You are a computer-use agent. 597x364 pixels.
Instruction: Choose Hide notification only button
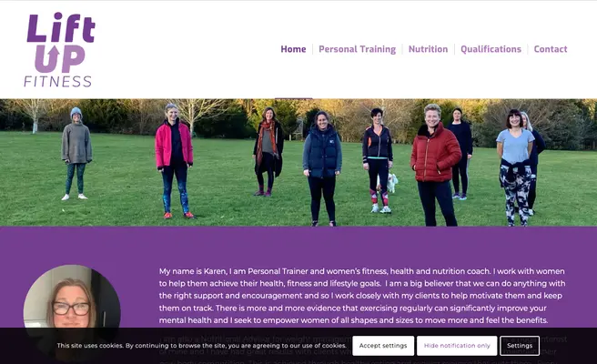[x=457, y=346]
